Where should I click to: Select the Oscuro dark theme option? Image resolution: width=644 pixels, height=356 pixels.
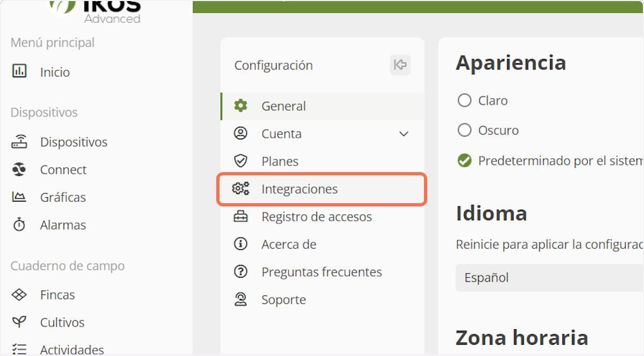pyautogui.click(x=464, y=130)
